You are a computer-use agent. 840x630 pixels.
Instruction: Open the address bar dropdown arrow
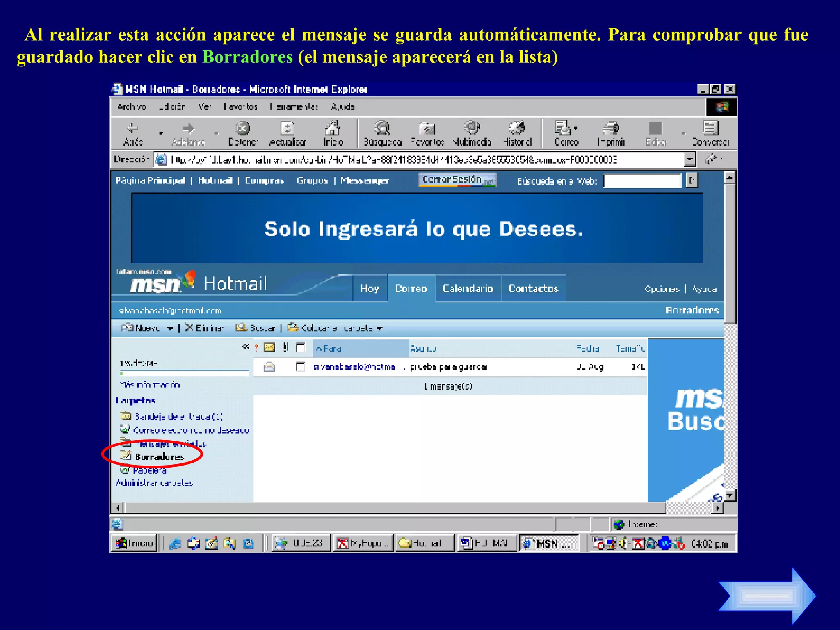(x=690, y=159)
